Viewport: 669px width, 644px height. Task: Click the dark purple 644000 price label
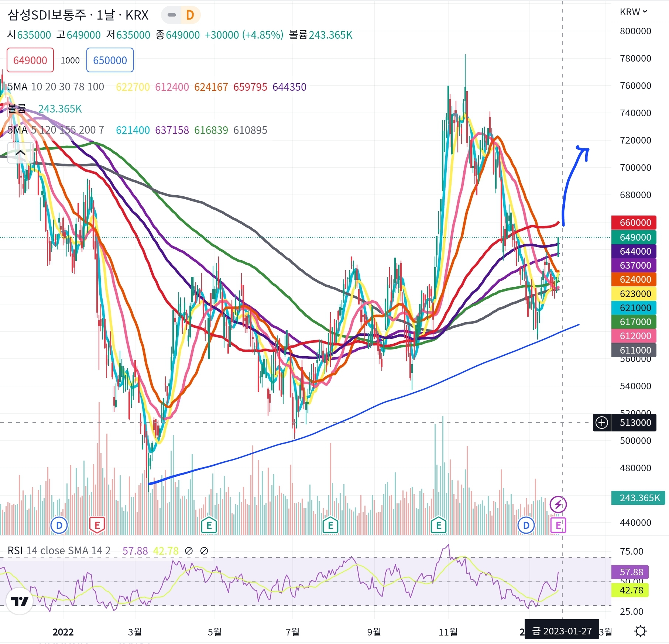[x=634, y=251]
